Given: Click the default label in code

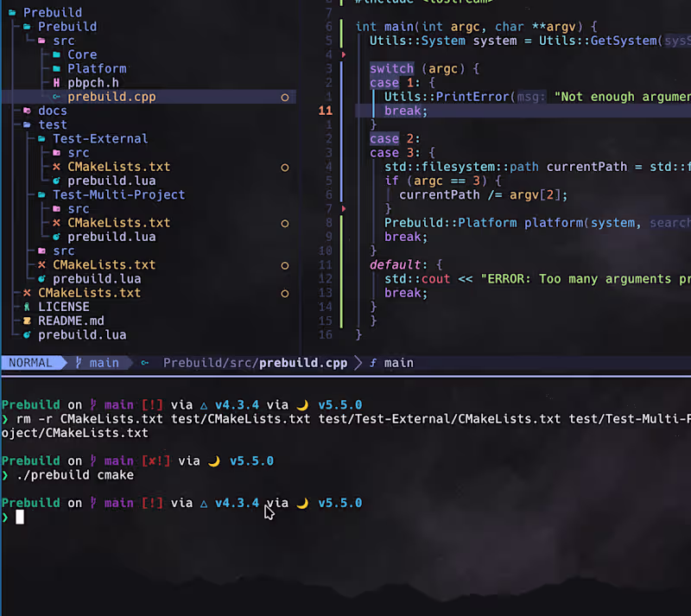Looking at the screenshot, I should 396,265.
